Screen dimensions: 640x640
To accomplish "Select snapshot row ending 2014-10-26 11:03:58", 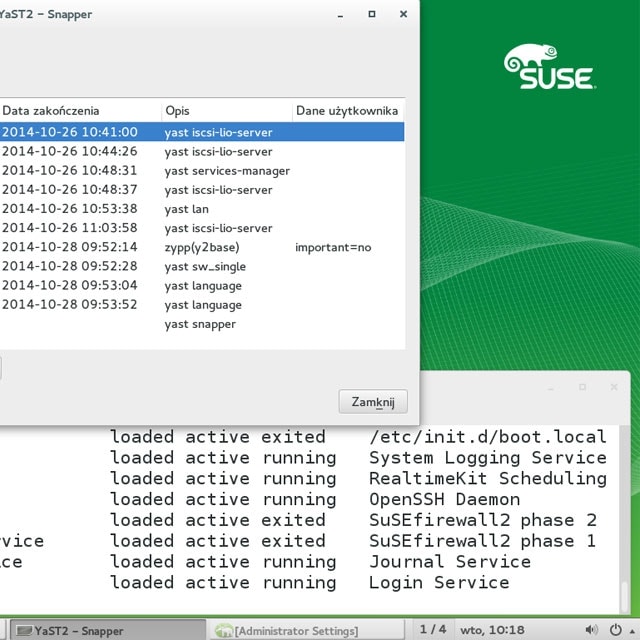I will point(202,228).
